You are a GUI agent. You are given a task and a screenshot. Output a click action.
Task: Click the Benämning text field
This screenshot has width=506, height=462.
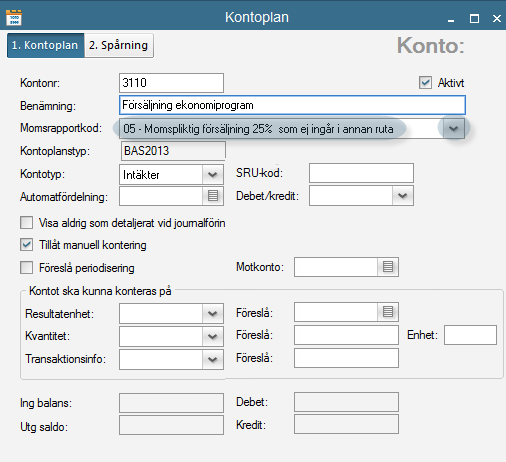click(x=292, y=105)
